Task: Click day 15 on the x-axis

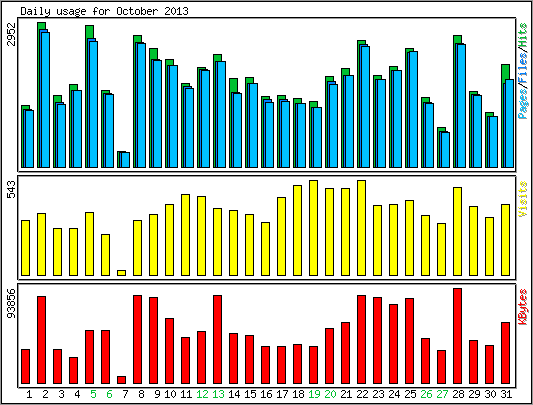Action: [251, 394]
